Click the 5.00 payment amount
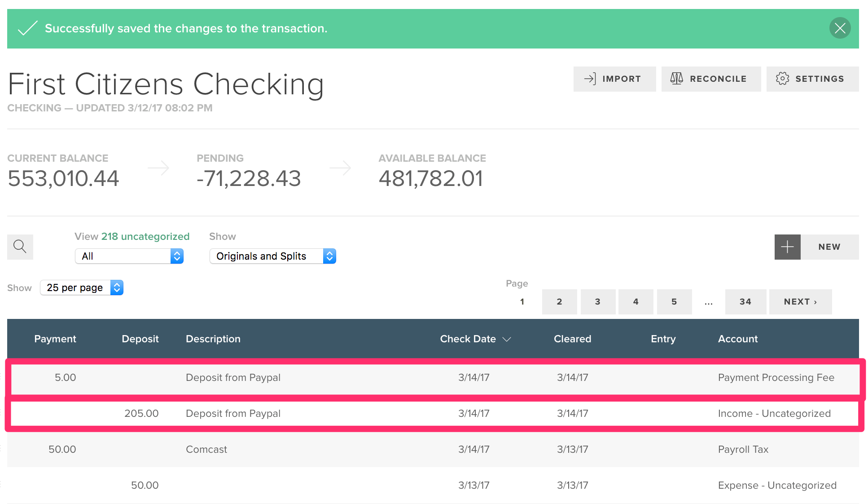 pyautogui.click(x=65, y=377)
